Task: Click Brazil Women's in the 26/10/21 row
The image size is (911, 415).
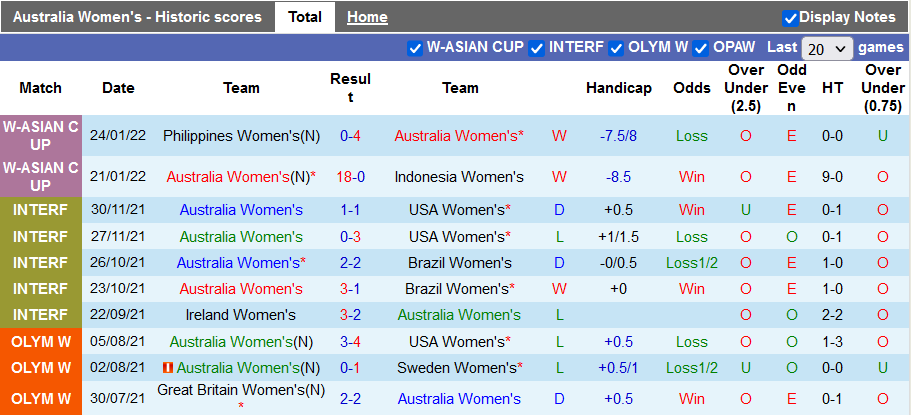Action: [459, 262]
